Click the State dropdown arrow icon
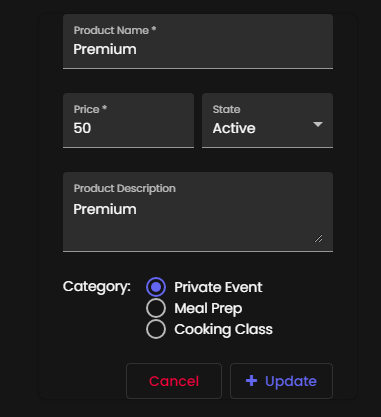Viewport: 381px width, 417px height. tap(318, 124)
